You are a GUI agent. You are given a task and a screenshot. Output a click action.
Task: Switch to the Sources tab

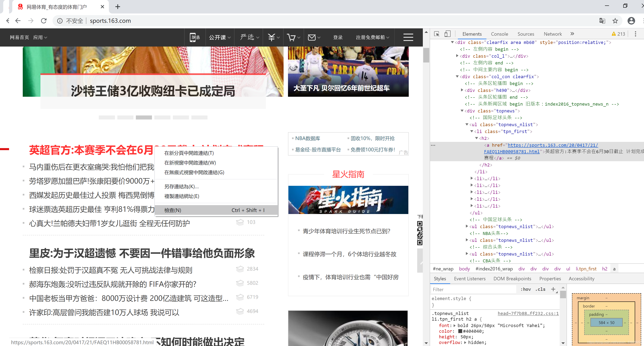[525, 34]
